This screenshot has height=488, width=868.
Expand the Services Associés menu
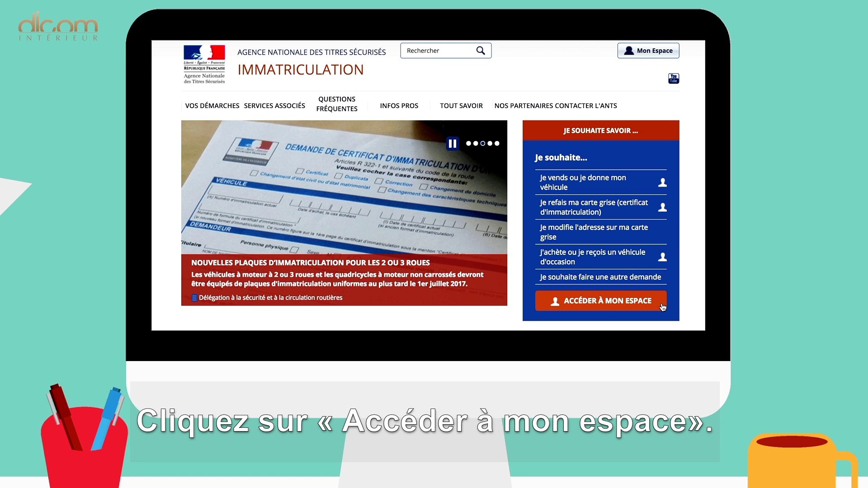pyautogui.click(x=274, y=106)
